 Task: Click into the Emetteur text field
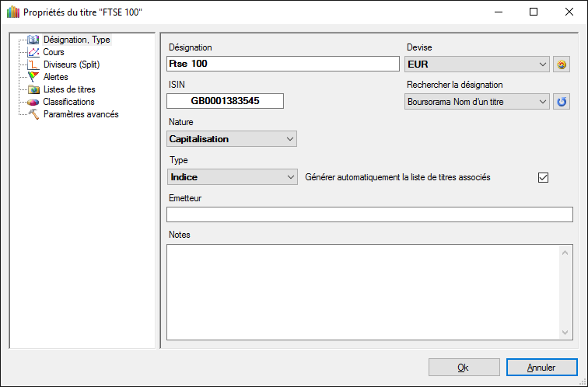(369, 214)
